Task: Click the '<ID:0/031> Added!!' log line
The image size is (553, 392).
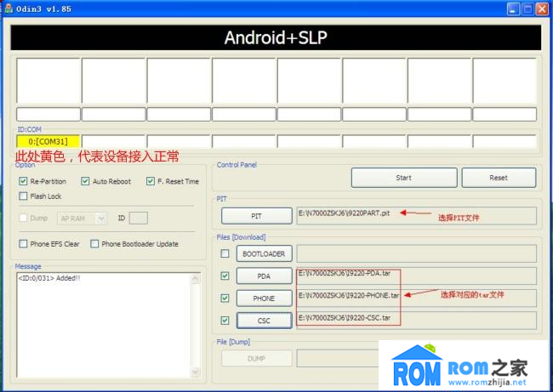Action: (x=49, y=278)
